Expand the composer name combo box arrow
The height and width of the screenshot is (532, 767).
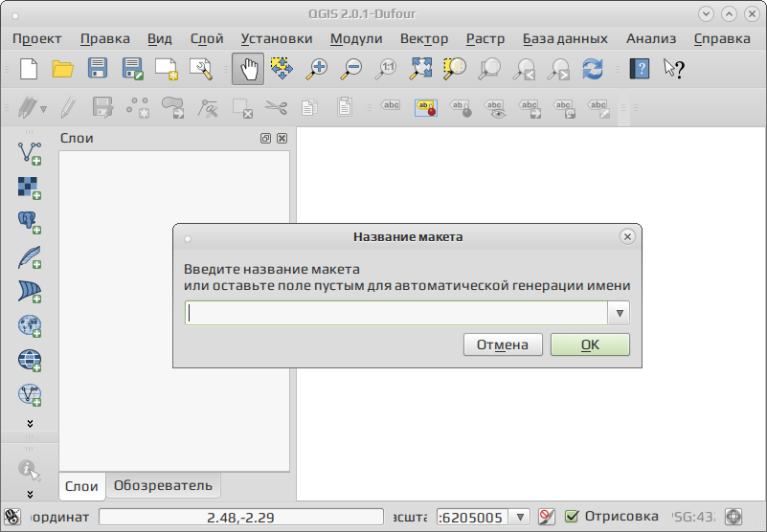pyautogui.click(x=620, y=313)
